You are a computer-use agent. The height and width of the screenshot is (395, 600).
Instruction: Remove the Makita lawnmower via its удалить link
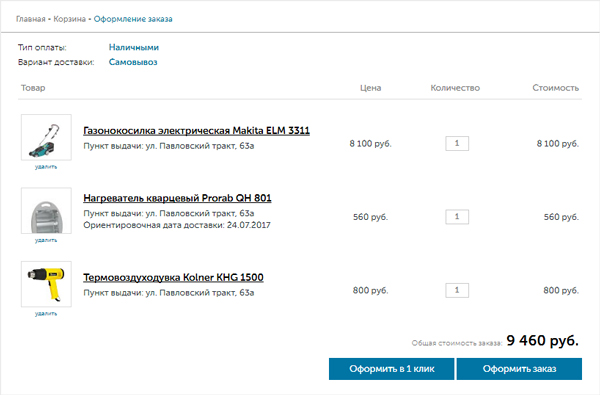[46, 167]
